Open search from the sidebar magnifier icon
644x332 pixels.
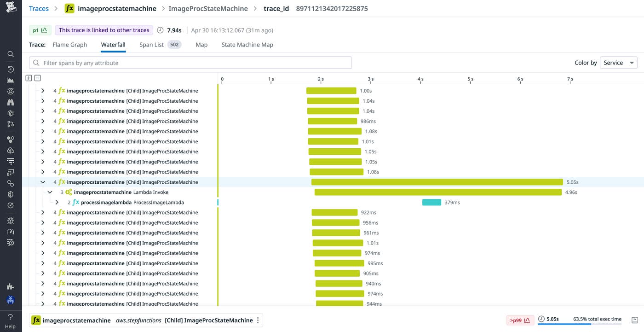tap(11, 54)
